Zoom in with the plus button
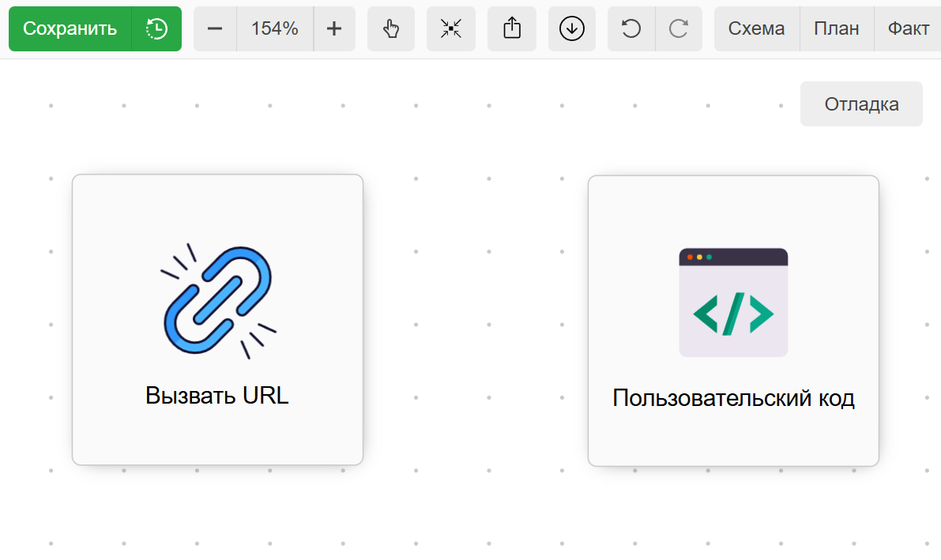The image size is (941, 560). 334,29
